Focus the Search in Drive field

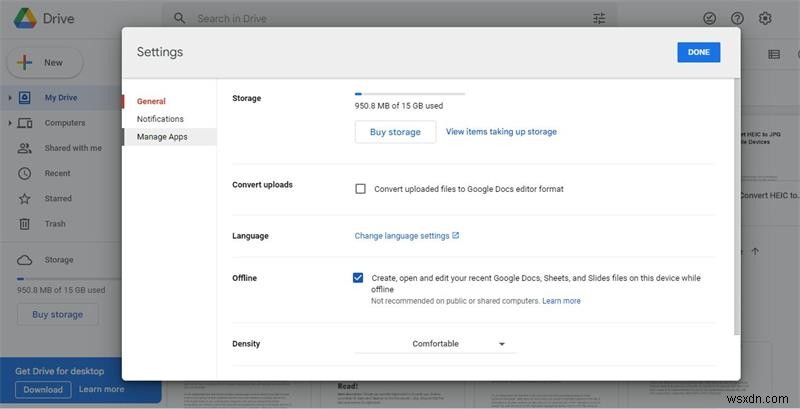(390, 18)
